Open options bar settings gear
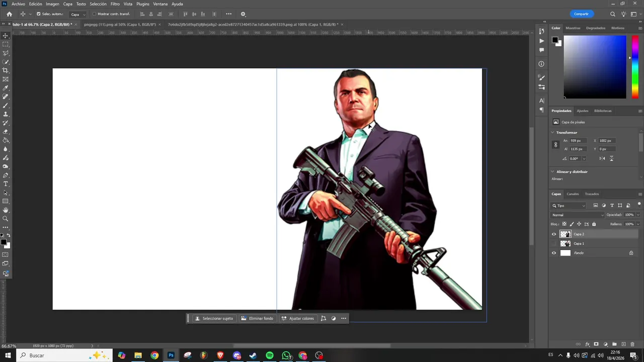Screen dimensions: 644x362 coord(243,14)
